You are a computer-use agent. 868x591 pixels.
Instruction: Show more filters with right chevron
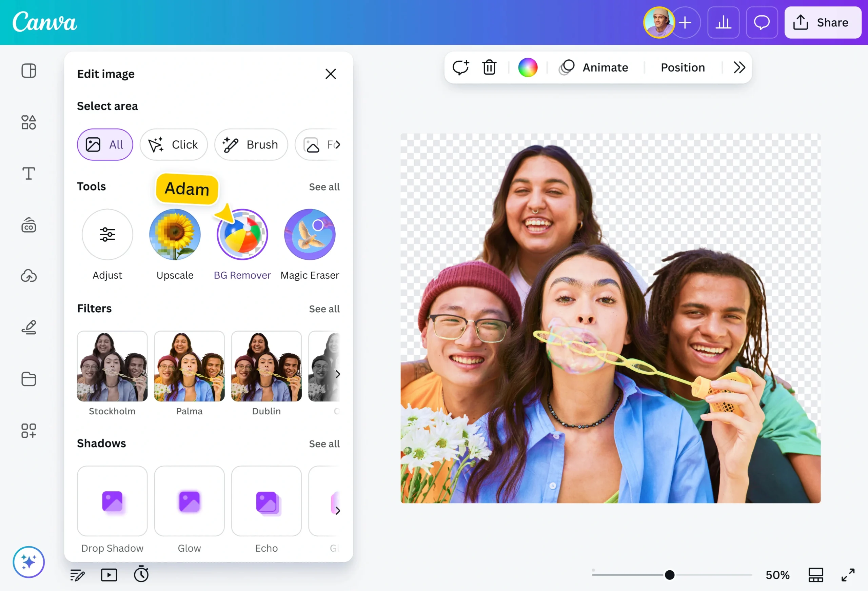tap(337, 374)
